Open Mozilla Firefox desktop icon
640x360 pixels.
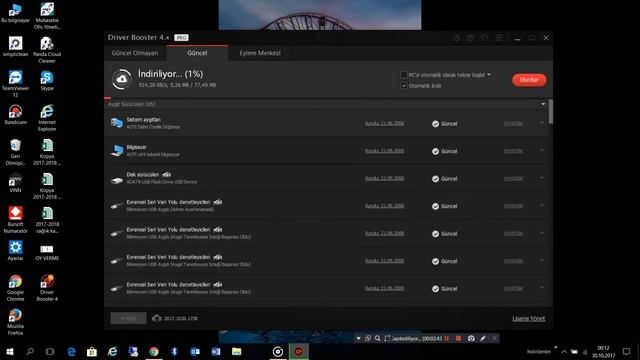pos(15,322)
